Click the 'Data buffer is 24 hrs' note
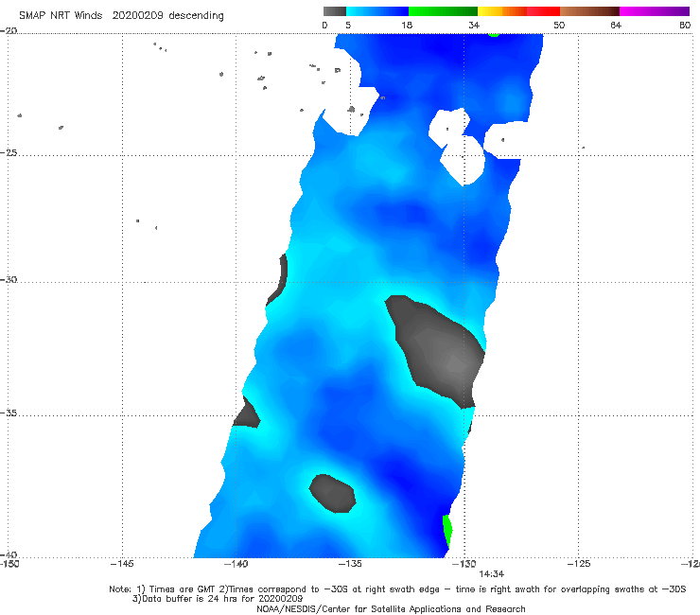The width and height of the screenshot is (700, 615). 218,599
